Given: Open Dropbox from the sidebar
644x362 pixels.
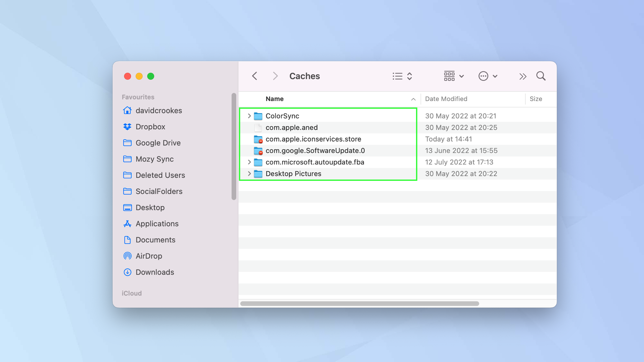Looking at the screenshot, I should [150, 127].
